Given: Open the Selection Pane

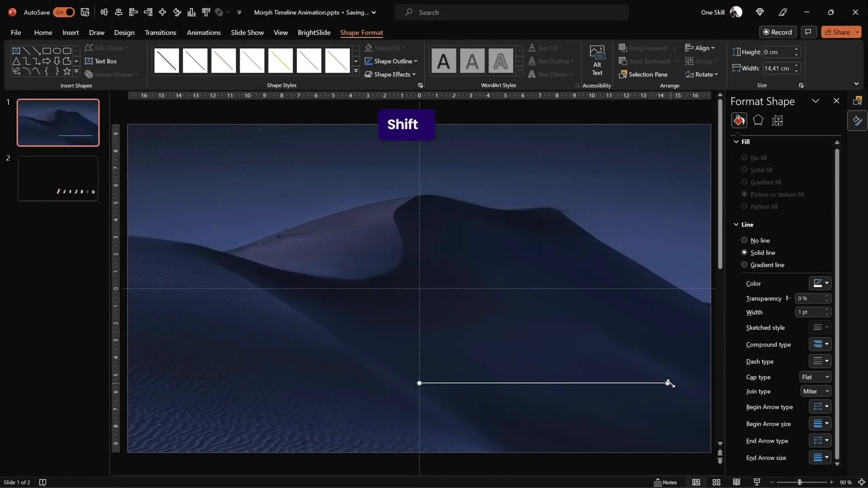Looking at the screenshot, I should pos(643,75).
